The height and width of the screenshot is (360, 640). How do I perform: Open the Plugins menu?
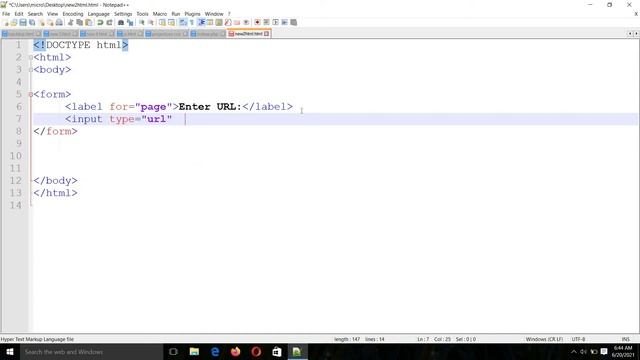pos(192,14)
